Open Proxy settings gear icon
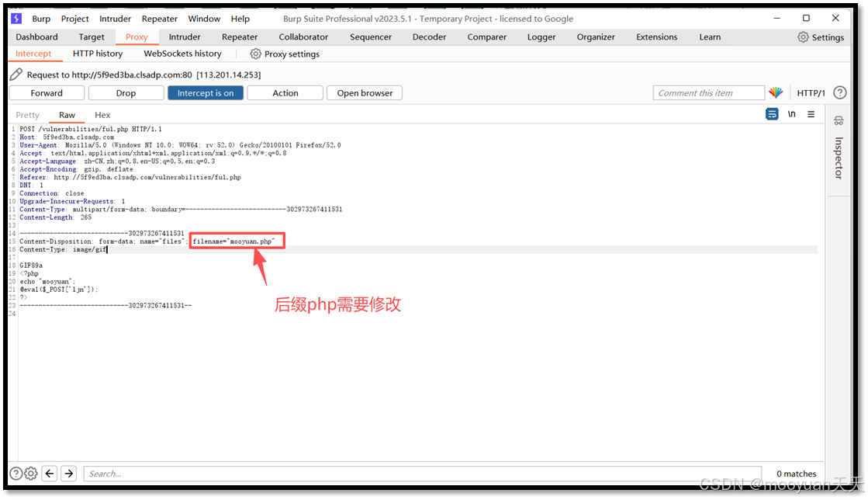This screenshot has height=500, width=868. tap(255, 54)
